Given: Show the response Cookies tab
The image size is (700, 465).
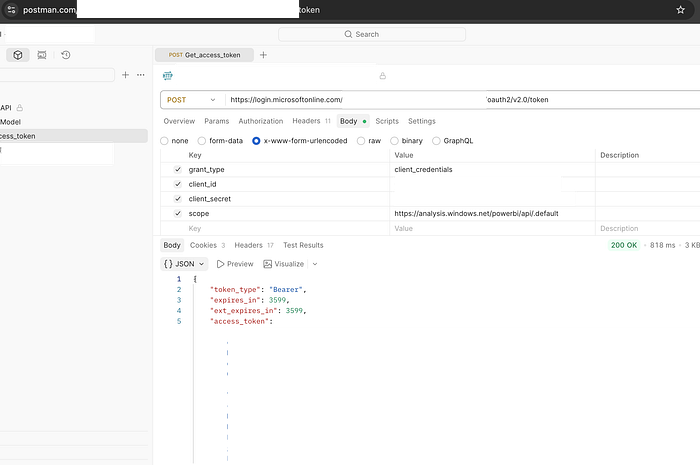Looking at the screenshot, I should click(208, 245).
